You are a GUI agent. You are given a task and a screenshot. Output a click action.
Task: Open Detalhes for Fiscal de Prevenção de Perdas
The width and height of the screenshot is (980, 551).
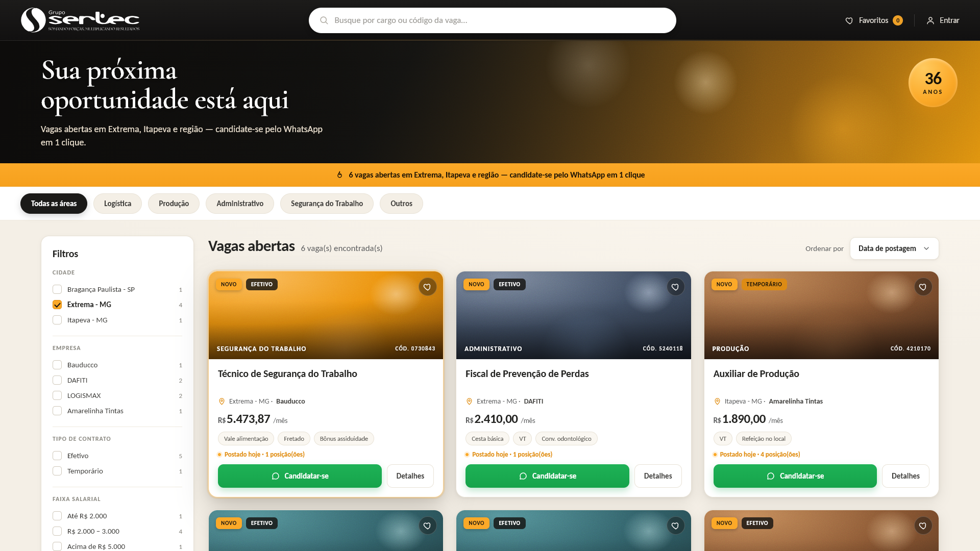658,476
